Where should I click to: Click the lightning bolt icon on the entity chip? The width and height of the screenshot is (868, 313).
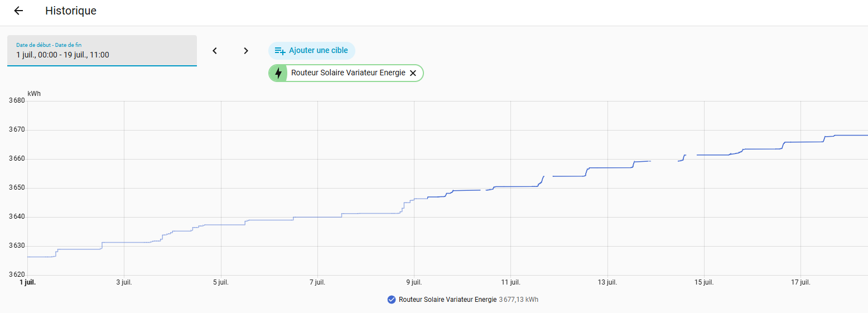pyautogui.click(x=278, y=73)
